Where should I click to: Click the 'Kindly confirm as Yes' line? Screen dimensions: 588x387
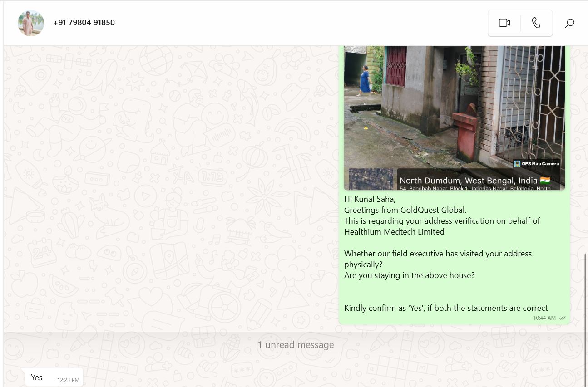pyautogui.click(x=446, y=308)
